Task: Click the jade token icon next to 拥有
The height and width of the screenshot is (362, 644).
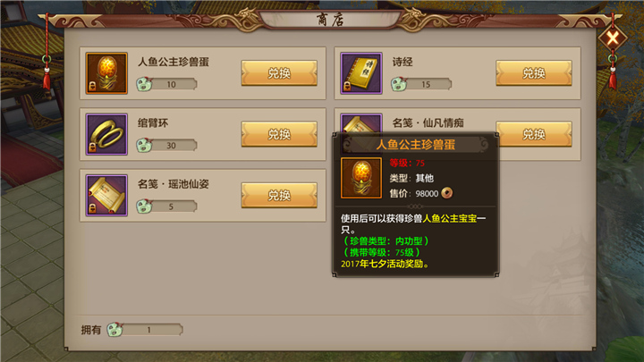Action: click(x=114, y=330)
